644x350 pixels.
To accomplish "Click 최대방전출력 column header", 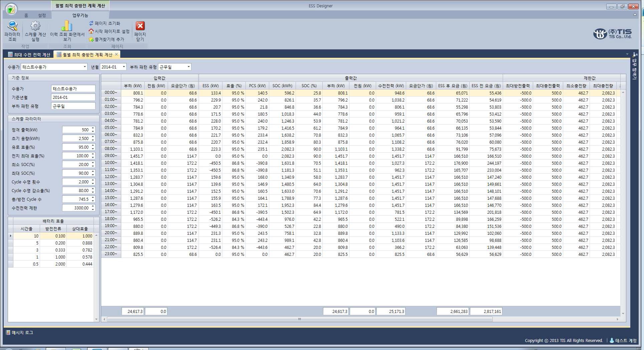I will point(518,85).
